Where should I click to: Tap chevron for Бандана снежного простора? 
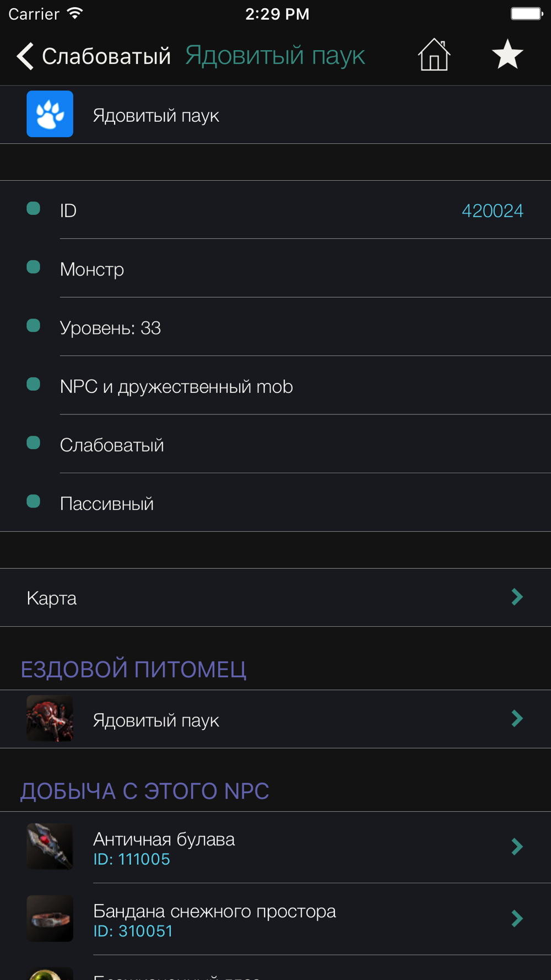coord(517,918)
